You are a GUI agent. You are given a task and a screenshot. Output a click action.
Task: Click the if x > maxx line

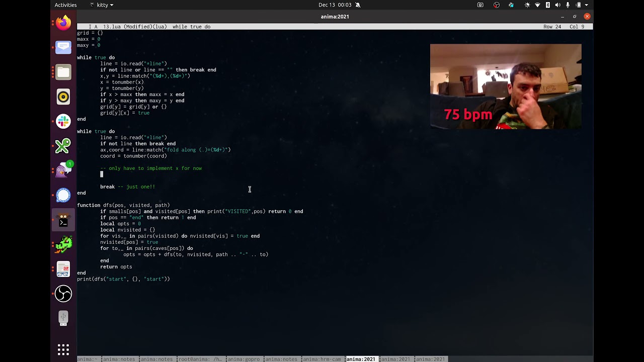(142, 95)
